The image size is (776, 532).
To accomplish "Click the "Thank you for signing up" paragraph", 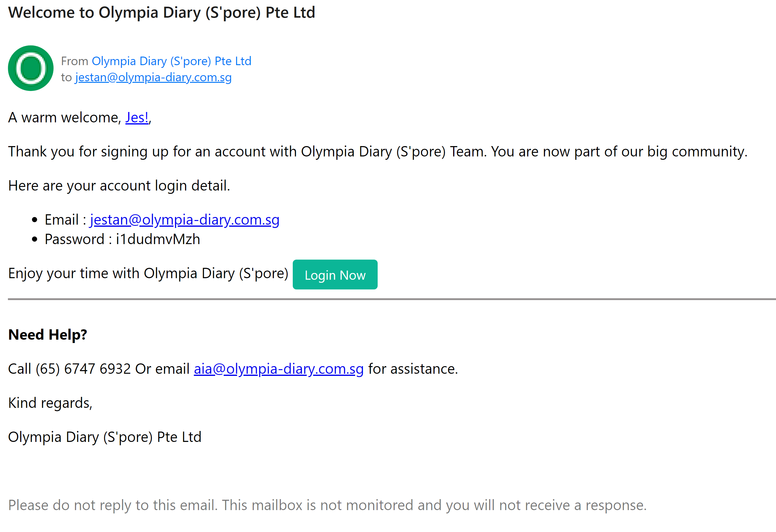I will [x=377, y=152].
